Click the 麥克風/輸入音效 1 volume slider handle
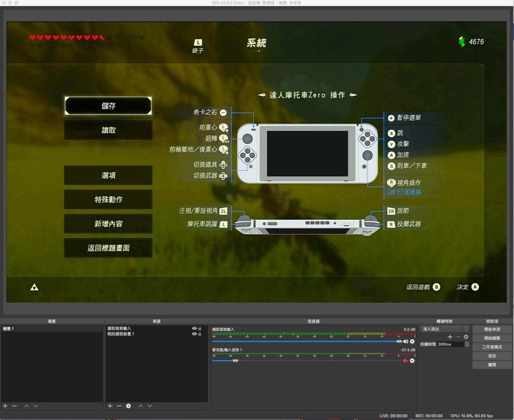This screenshot has height=420, width=514. point(235,361)
